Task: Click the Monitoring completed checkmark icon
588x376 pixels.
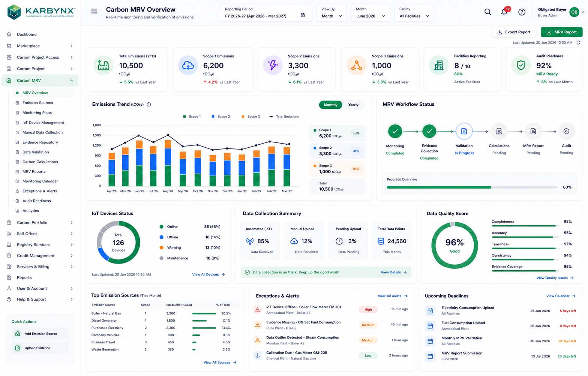Action: [x=395, y=131]
